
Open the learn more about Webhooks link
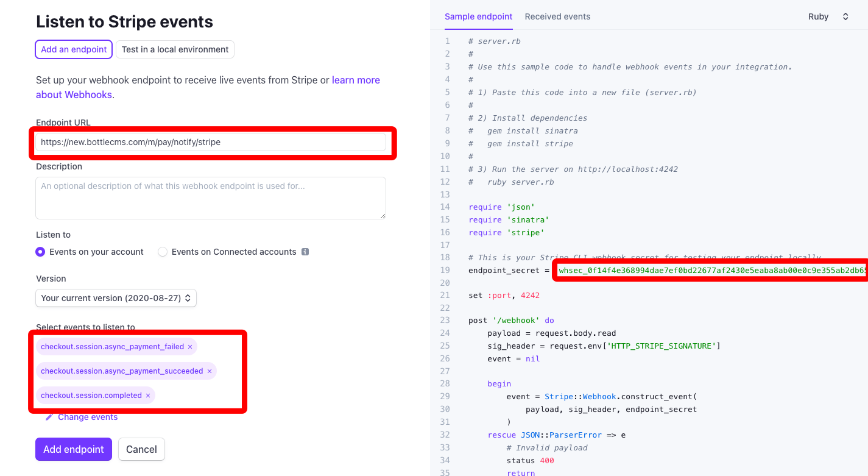point(356,80)
